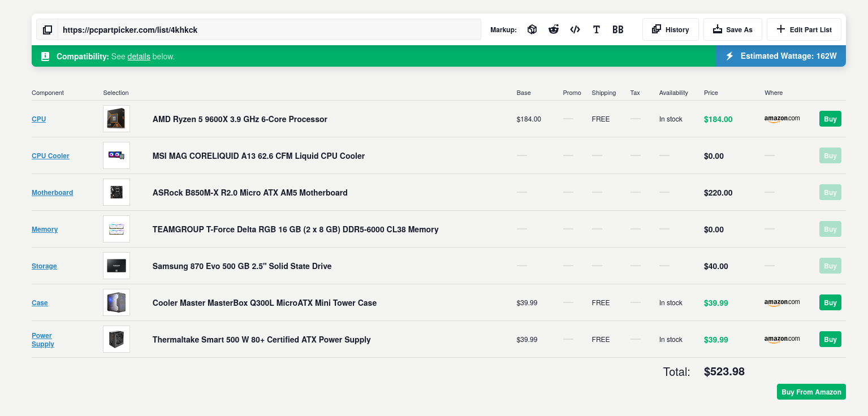The width and height of the screenshot is (868, 416).
Task: View ASRock B850M-X motherboard thumbnail
Action: (x=116, y=192)
